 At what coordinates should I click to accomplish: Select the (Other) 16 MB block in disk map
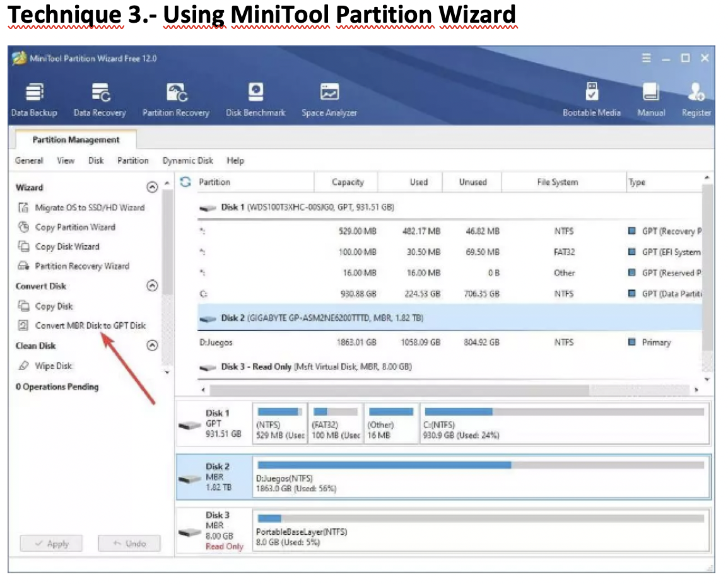391,423
